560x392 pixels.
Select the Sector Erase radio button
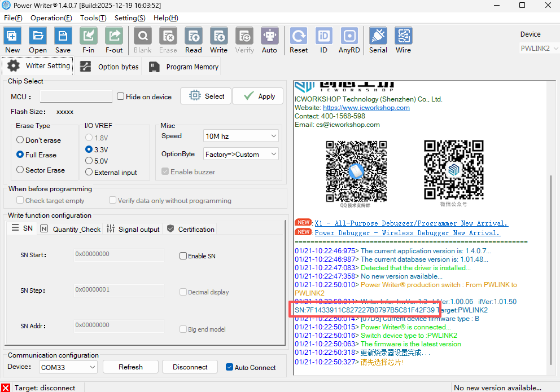coord(20,170)
